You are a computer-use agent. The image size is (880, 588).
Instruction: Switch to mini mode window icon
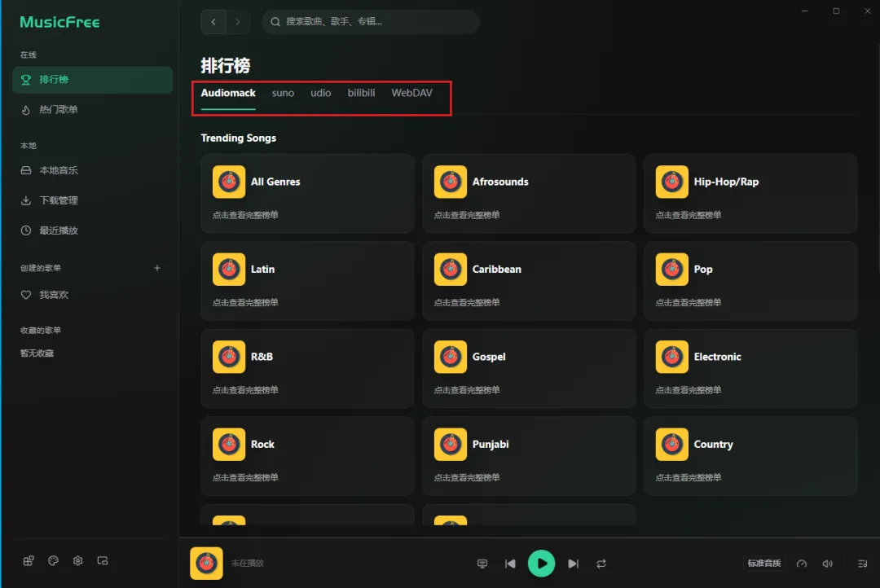[x=103, y=560]
